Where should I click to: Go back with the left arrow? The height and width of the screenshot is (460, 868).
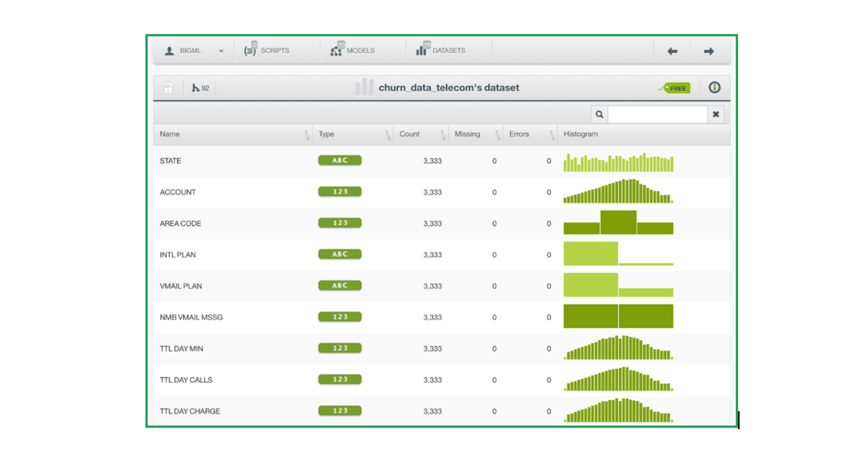672,51
